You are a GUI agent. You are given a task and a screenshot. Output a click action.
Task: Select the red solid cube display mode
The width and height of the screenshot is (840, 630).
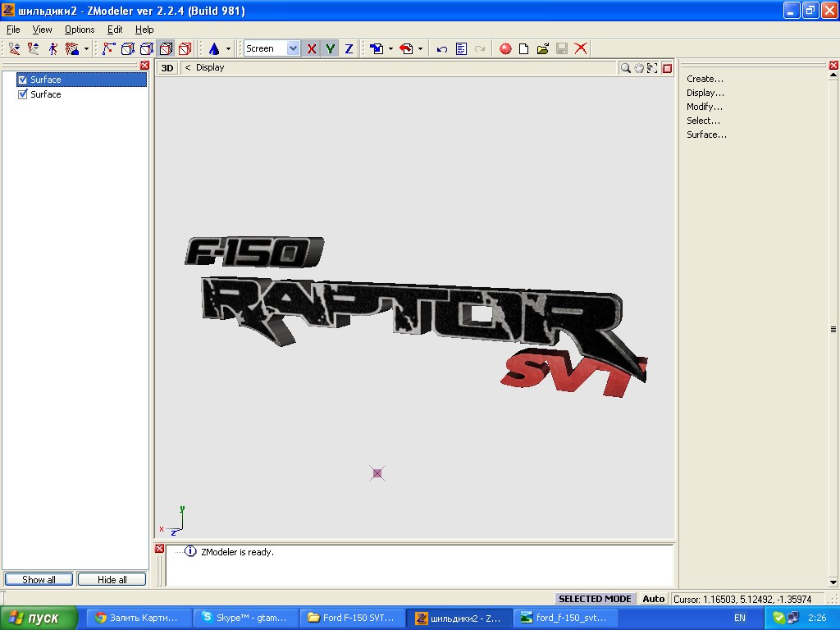tap(185, 48)
